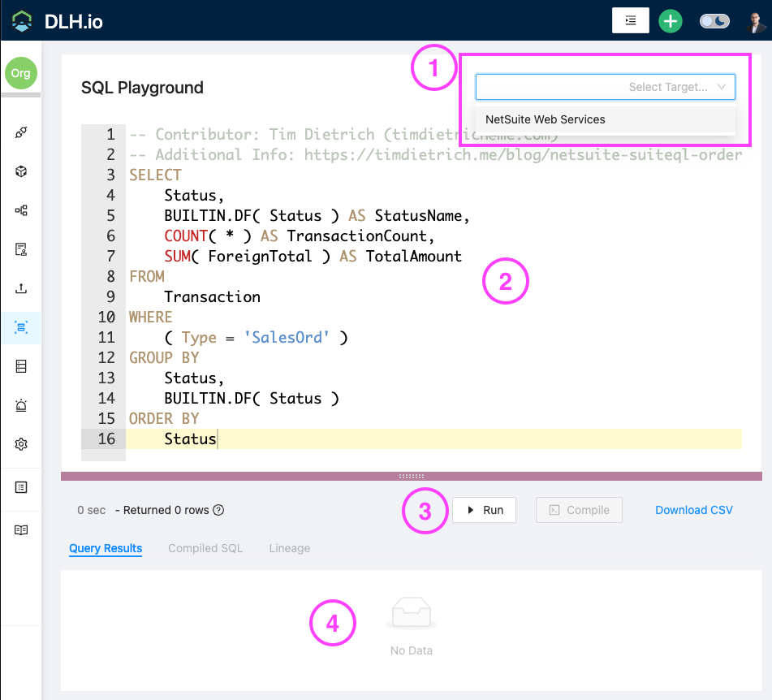Click the database tables icon in sidebar
Image resolution: width=772 pixels, height=700 pixels.
20,366
